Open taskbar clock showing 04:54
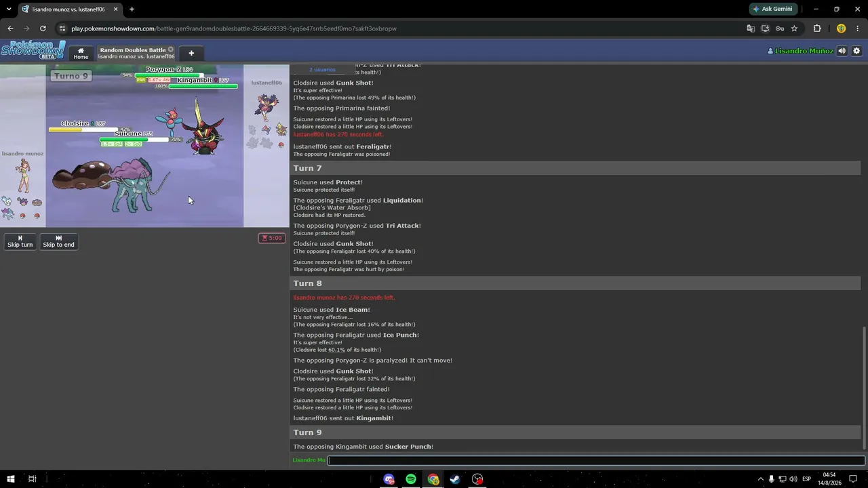Screen dimensions: 868x488 (x=829, y=479)
